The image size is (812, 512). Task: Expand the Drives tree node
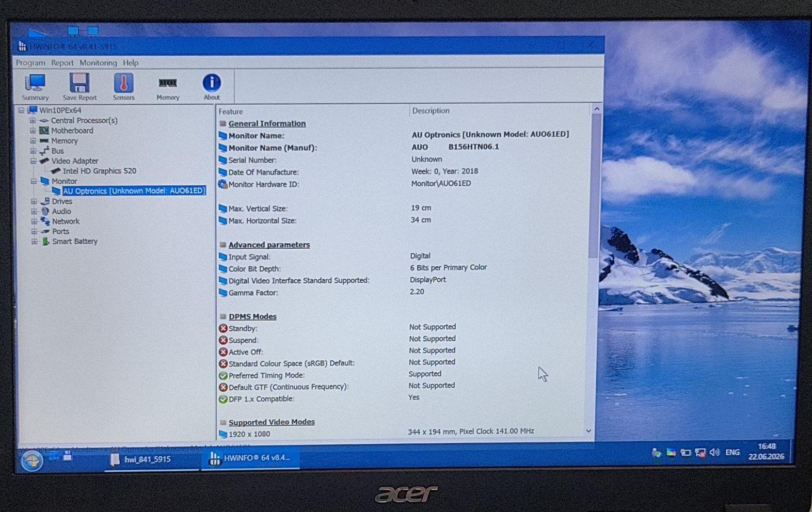(x=34, y=201)
